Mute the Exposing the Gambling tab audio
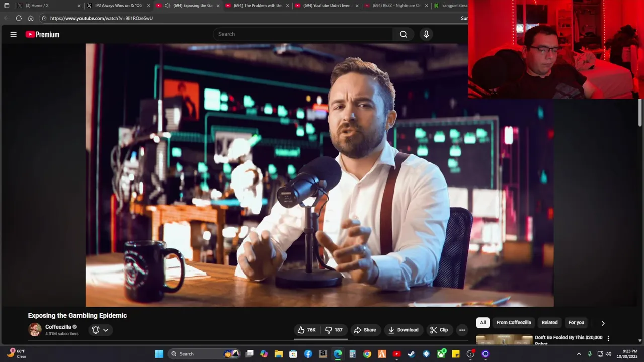Screen dimensions: 644x362 click(x=167, y=6)
